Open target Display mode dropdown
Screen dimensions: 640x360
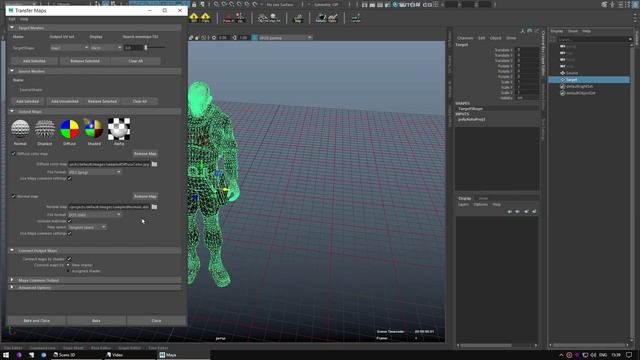(106, 48)
